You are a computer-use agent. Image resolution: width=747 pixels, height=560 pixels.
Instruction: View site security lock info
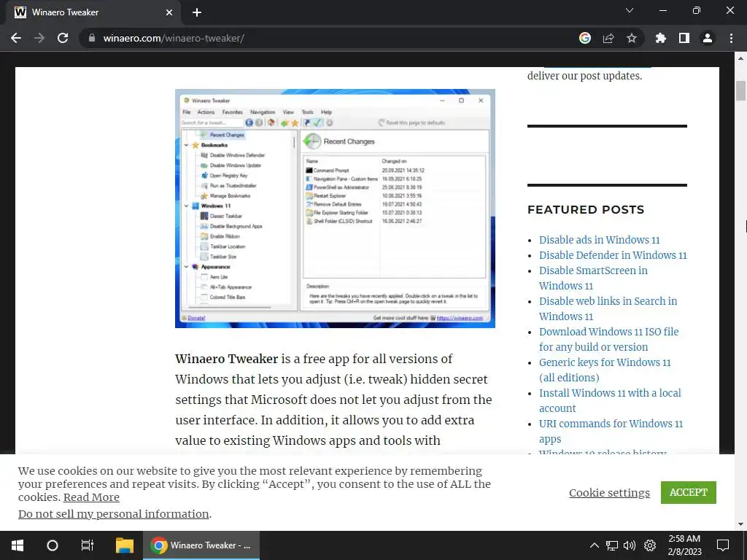(92, 38)
